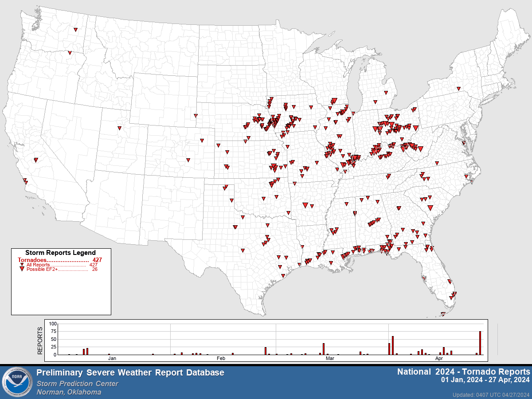Click the Feb label on the chart axis
The image size is (532, 399).
(221, 358)
